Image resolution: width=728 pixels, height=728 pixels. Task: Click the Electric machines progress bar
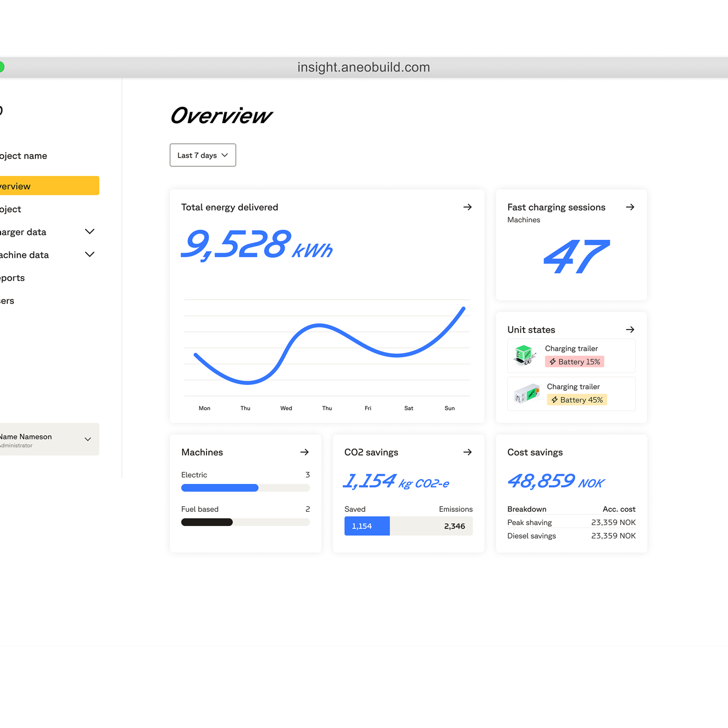(245, 488)
